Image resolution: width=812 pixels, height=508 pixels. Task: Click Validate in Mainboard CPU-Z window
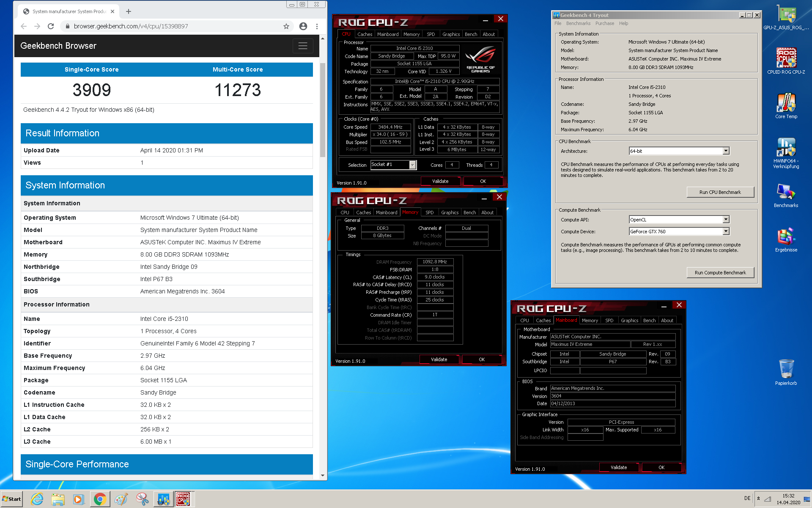point(618,467)
